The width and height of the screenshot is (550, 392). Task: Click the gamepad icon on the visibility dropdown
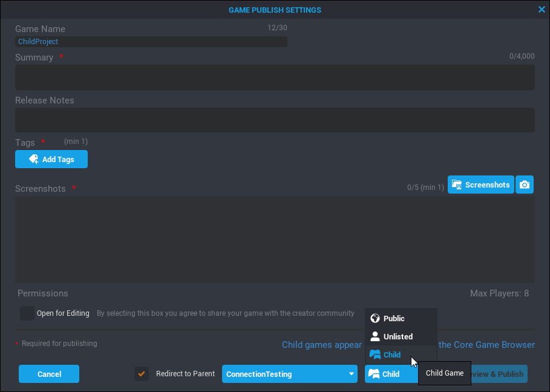(375, 374)
